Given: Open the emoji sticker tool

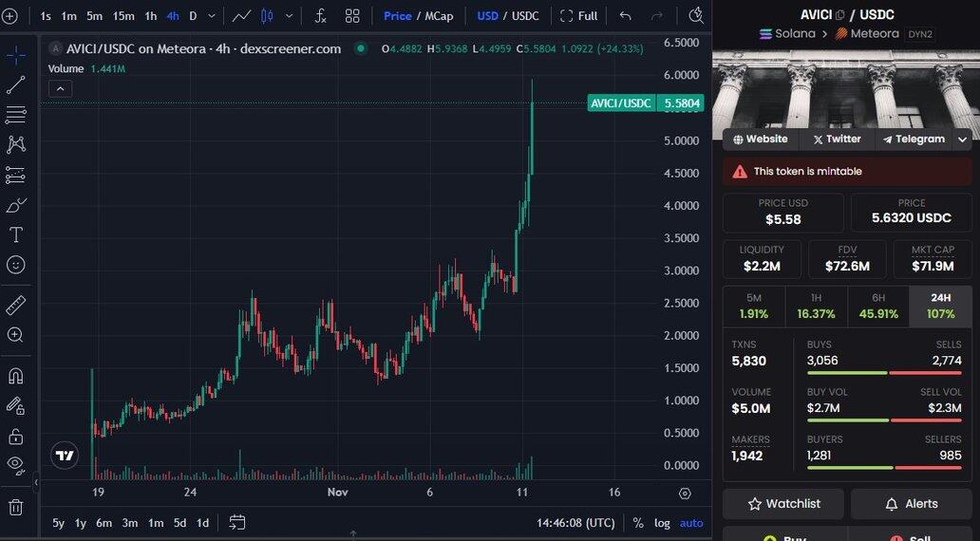Looking at the screenshot, I should pyautogui.click(x=16, y=265).
